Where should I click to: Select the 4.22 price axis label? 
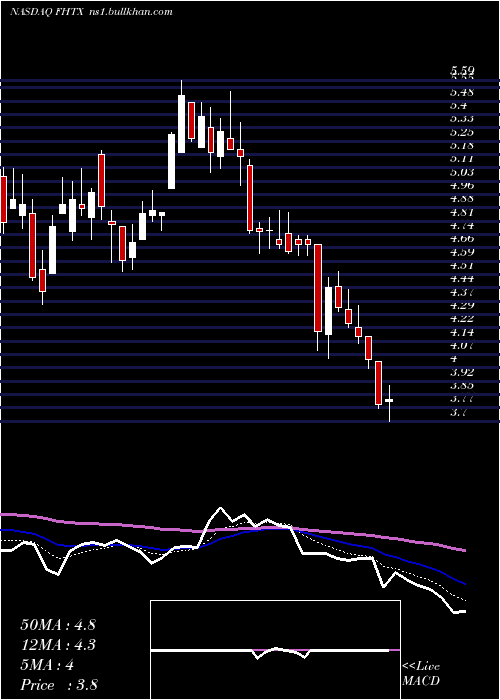pos(462,319)
